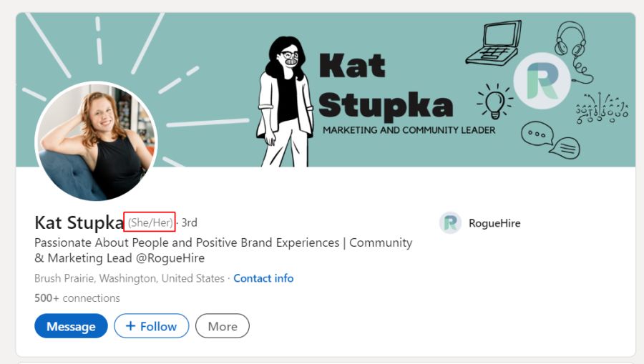This screenshot has height=364, width=644.
Task: Click the cartoon woman illustration in banner
Action: 285,102
